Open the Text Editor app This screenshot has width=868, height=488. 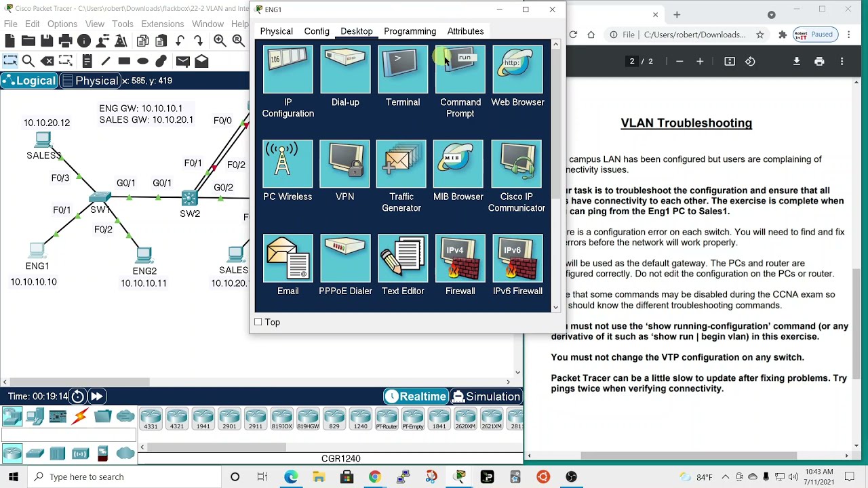(x=403, y=258)
